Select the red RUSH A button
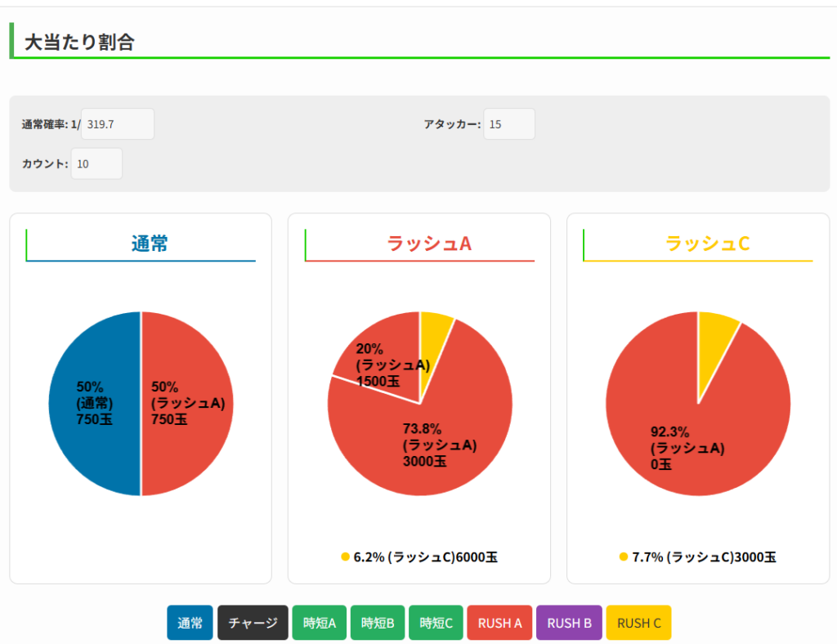Image resolution: width=837 pixels, height=644 pixels. 499,623
